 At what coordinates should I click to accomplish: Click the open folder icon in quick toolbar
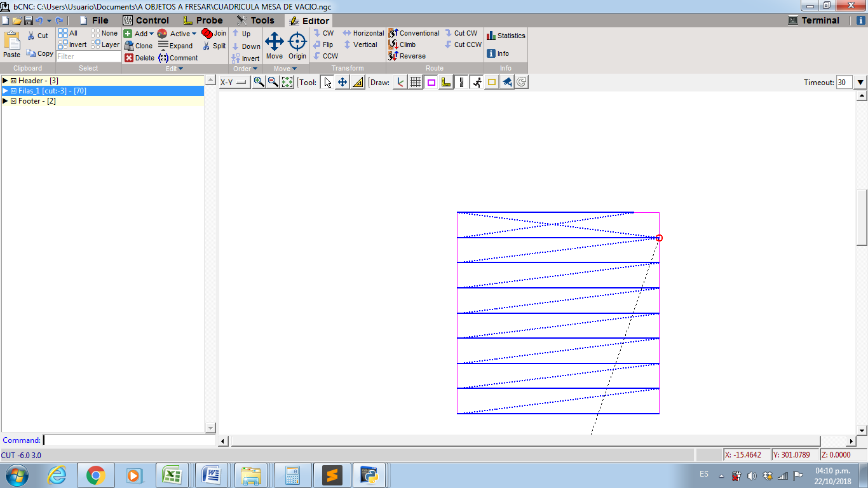point(17,20)
